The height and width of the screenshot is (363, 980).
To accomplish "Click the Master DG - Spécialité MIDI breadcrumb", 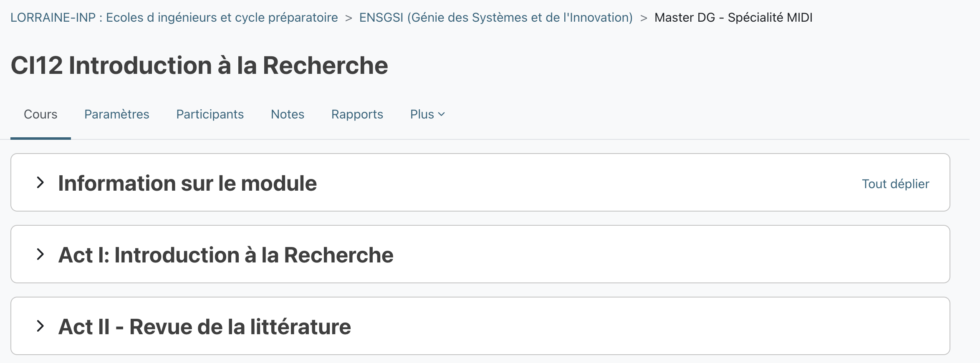I will tap(733, 18).
